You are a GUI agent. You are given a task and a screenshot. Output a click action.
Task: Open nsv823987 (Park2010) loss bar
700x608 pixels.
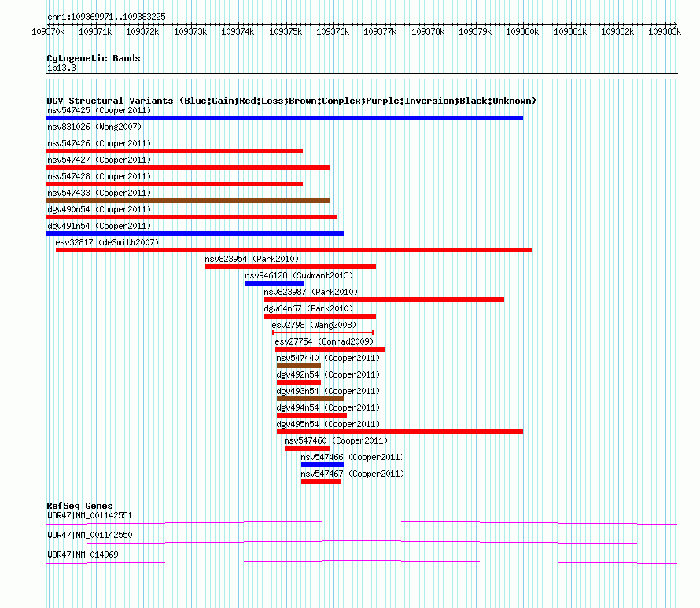(x=385, y=300)
